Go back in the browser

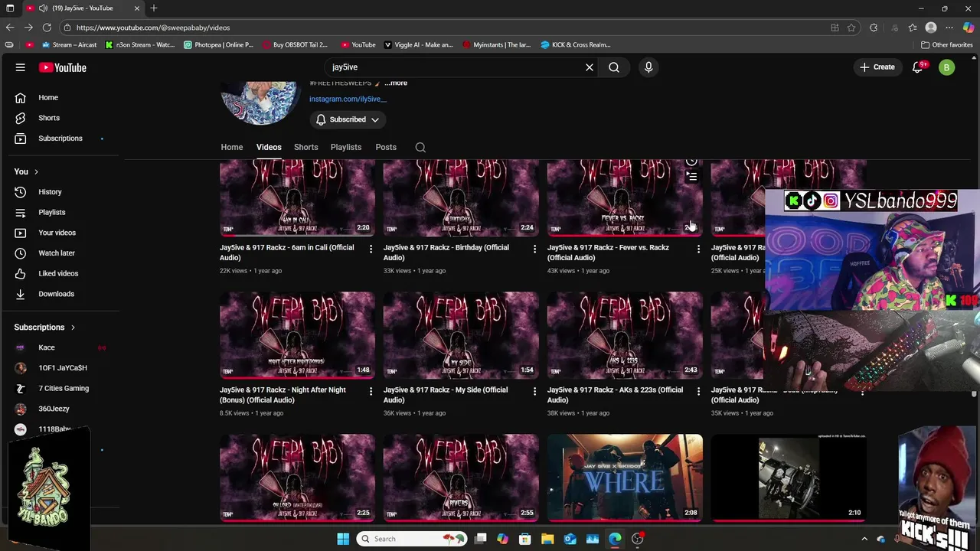[10, 28]
